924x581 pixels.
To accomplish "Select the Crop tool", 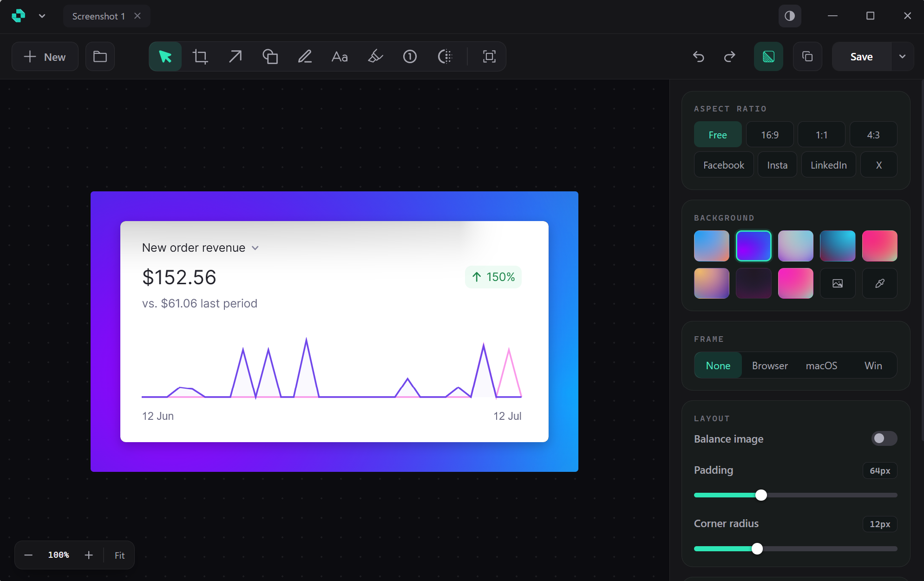I will pos(200,57).
